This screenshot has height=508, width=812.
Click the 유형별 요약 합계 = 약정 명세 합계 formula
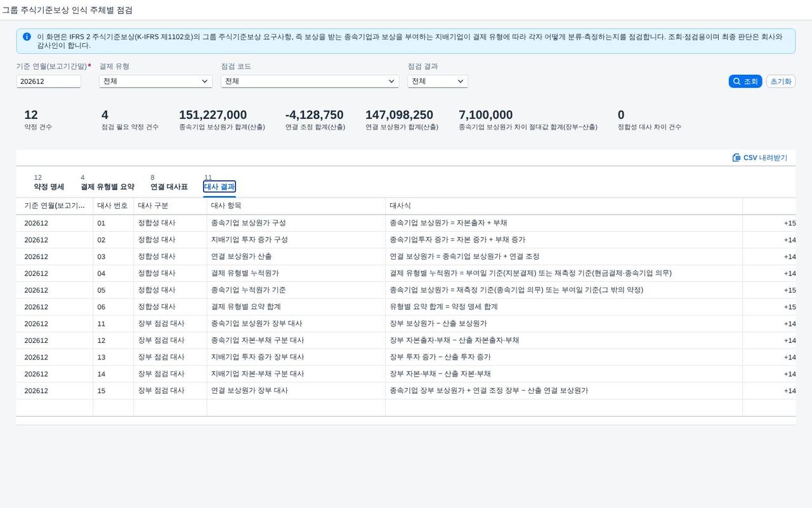click(x=444, y=307)
